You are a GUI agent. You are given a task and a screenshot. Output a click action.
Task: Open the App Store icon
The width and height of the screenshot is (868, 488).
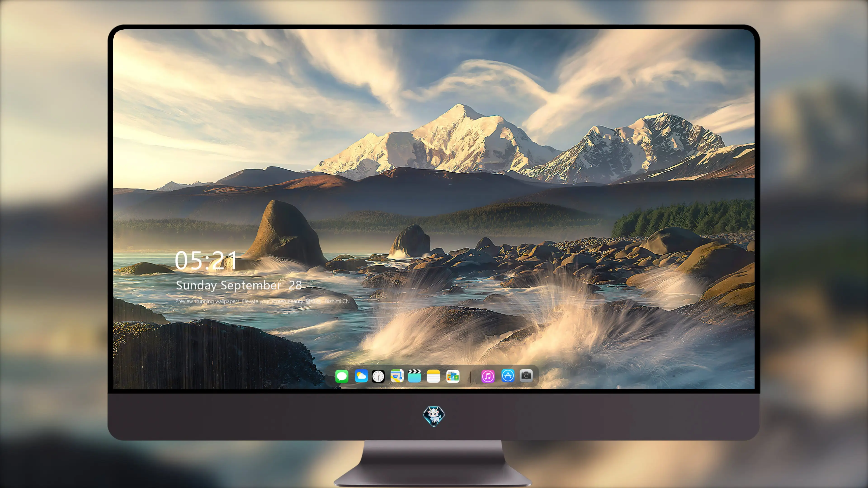(508, 375)
